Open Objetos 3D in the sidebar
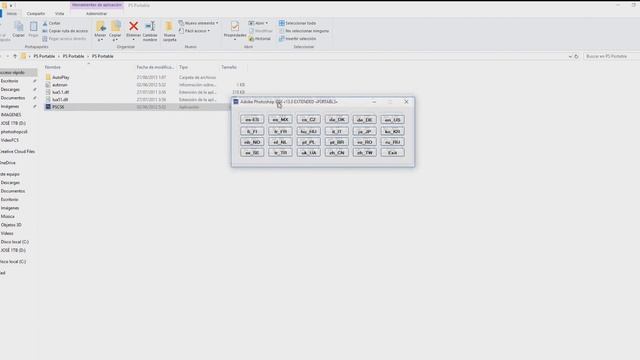 pyautogui.click(x=11, y=225)
